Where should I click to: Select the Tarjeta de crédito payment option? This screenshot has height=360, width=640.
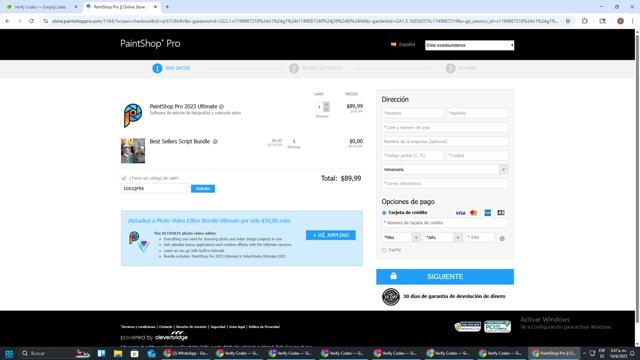point(384,213)
